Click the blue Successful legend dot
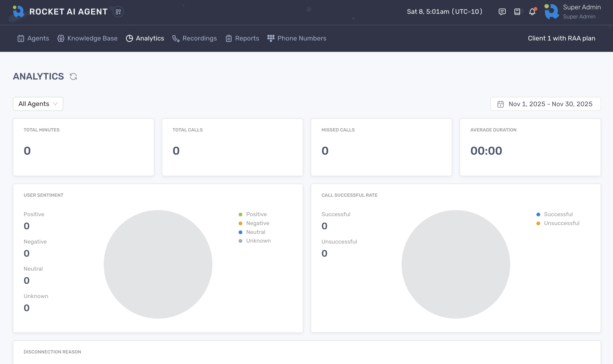 point(538,215)
